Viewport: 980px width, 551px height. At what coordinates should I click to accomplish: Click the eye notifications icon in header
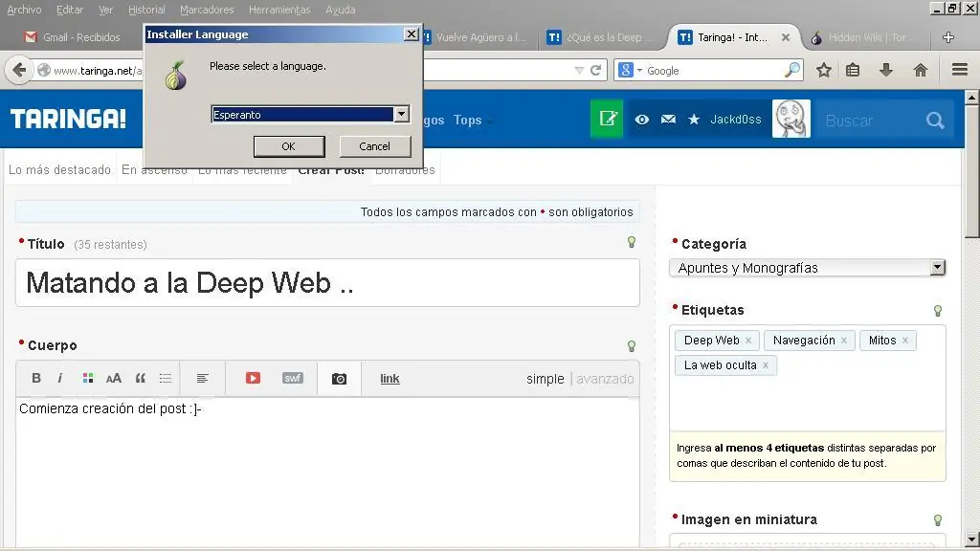[642, 120]
